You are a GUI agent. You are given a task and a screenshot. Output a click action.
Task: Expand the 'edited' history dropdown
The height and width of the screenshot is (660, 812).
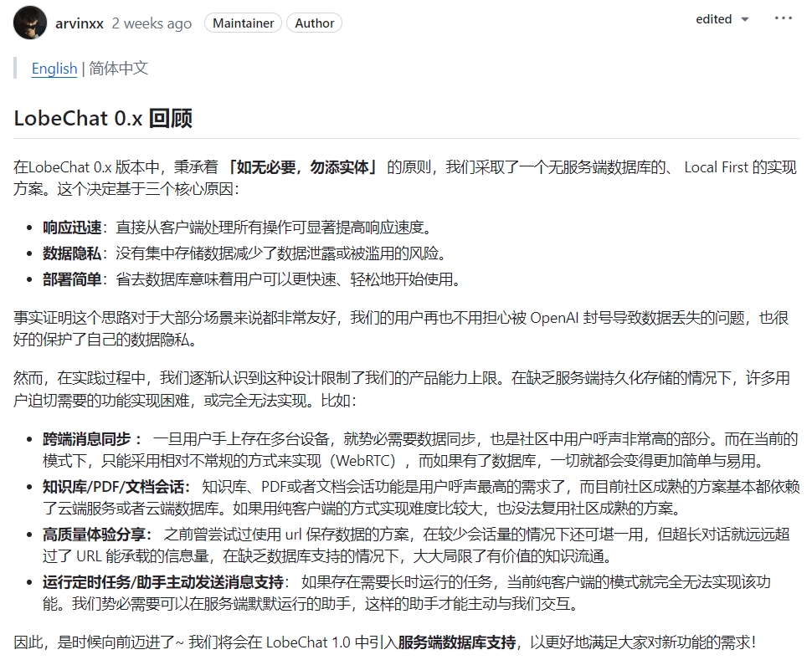tap(722, 19)
